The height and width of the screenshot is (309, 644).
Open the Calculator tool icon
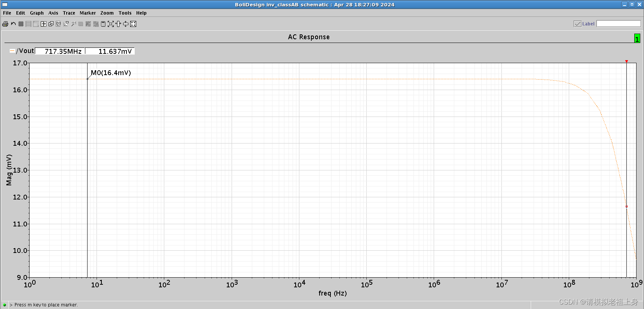tap(103, 24)
